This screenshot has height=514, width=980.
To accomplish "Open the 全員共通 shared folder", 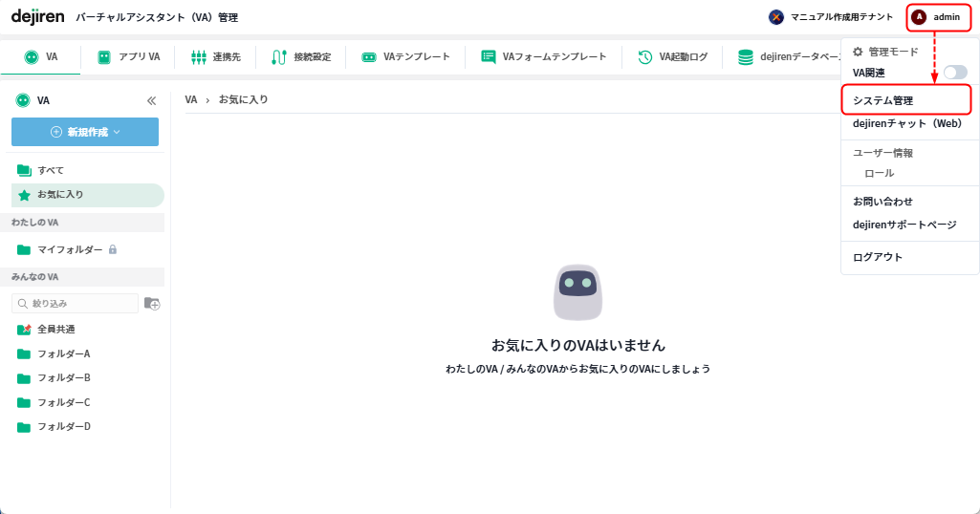I will coord(55,329).
